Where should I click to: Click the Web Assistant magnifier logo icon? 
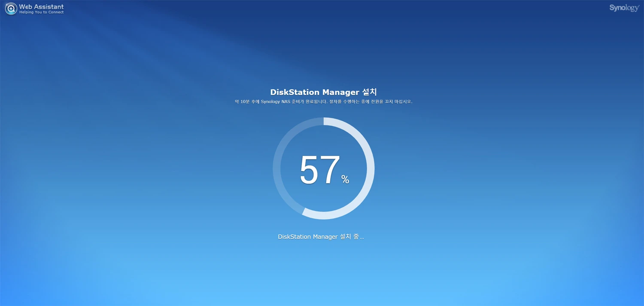pos(11,9)
